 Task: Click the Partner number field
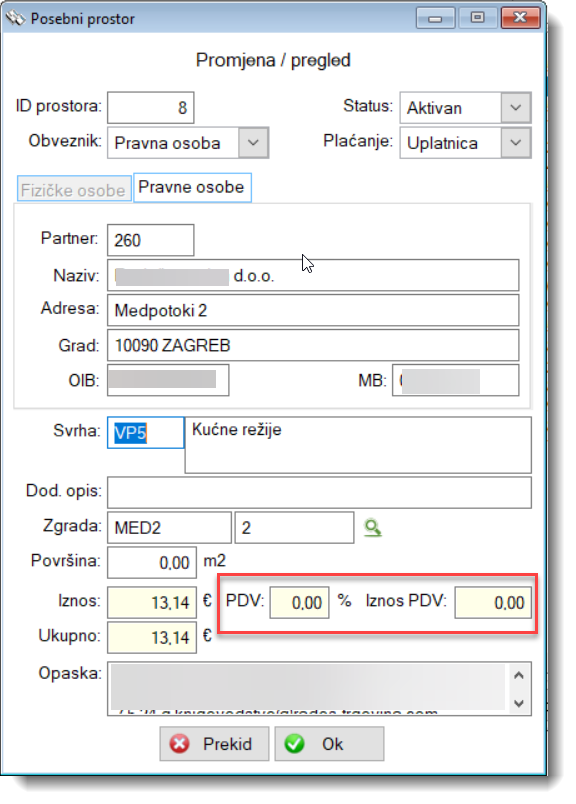pos(151,240)
